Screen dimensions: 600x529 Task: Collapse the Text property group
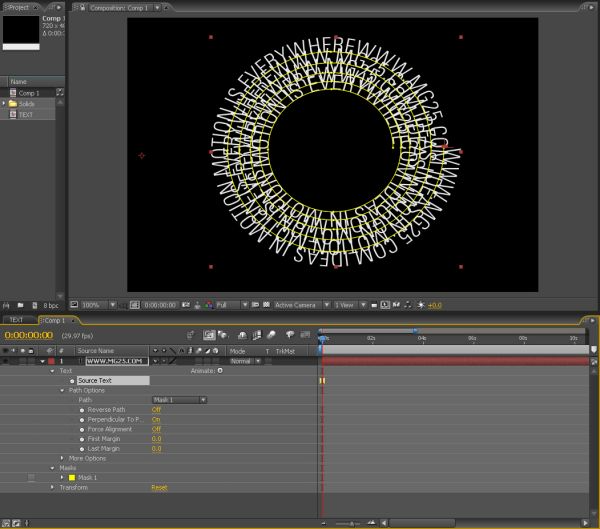tap(52, 371)
